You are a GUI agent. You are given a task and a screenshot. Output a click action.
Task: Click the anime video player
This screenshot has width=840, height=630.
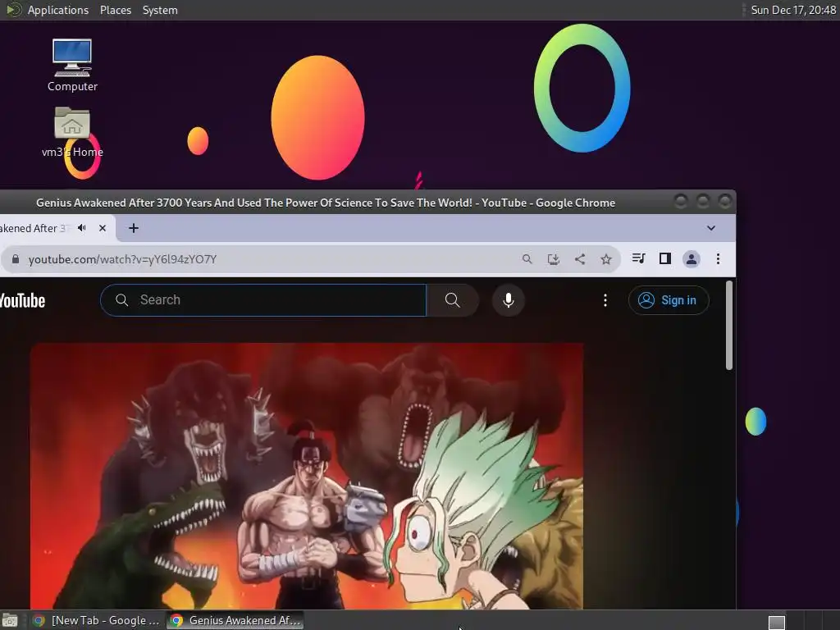[x=307, y=477]
